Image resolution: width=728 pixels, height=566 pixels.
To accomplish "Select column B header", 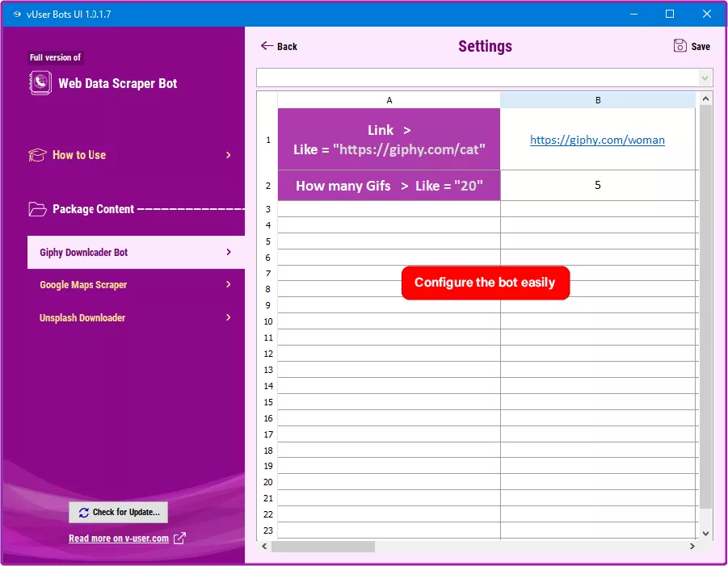I will [x=598, y=100].
